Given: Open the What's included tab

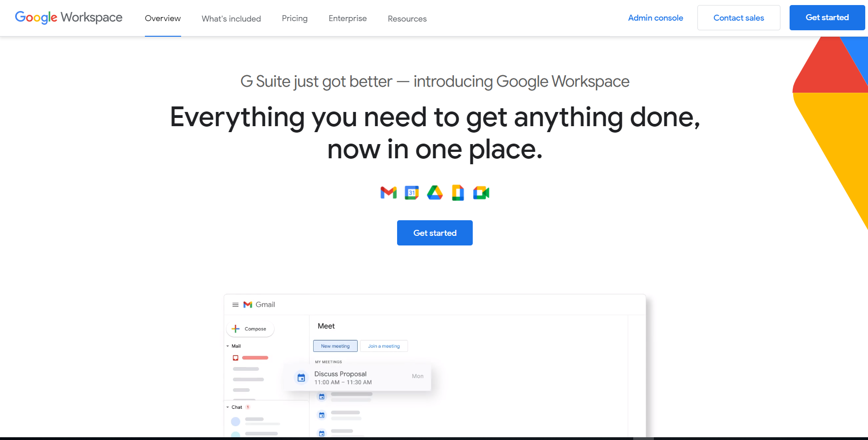Looking at the screenshot, I should [x=231, y=19].
